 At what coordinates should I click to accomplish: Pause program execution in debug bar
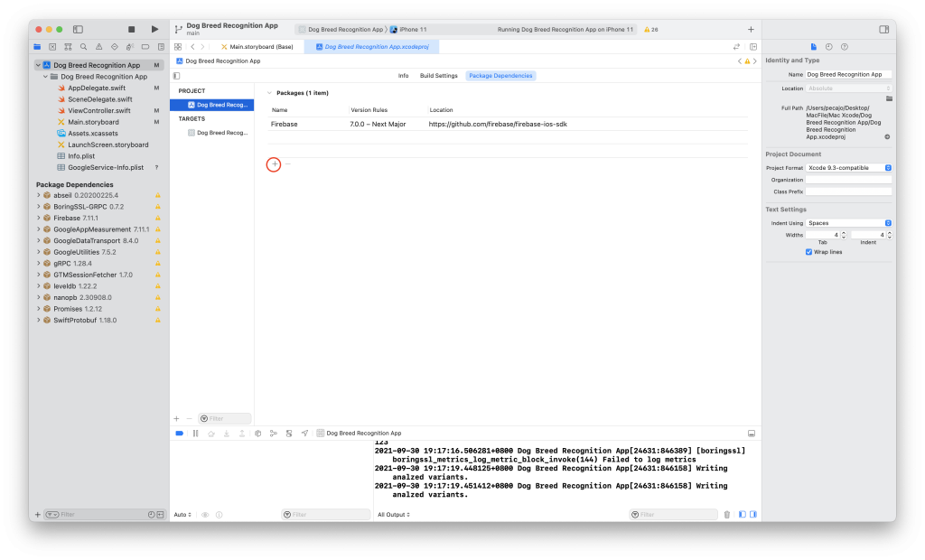pos(195,434)
